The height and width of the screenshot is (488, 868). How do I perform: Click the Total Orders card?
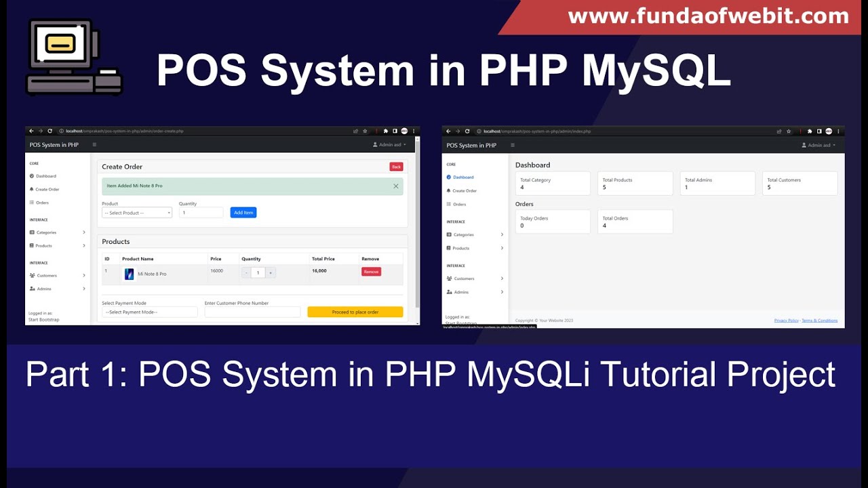tap(635, 222)
